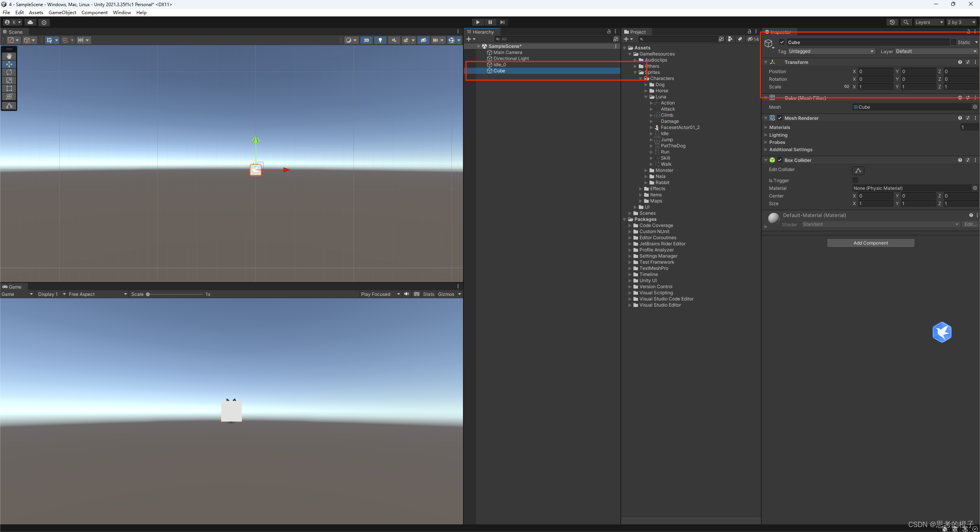
Task: Toggle 2D view mode in Scene
Action: click(366, 40)
